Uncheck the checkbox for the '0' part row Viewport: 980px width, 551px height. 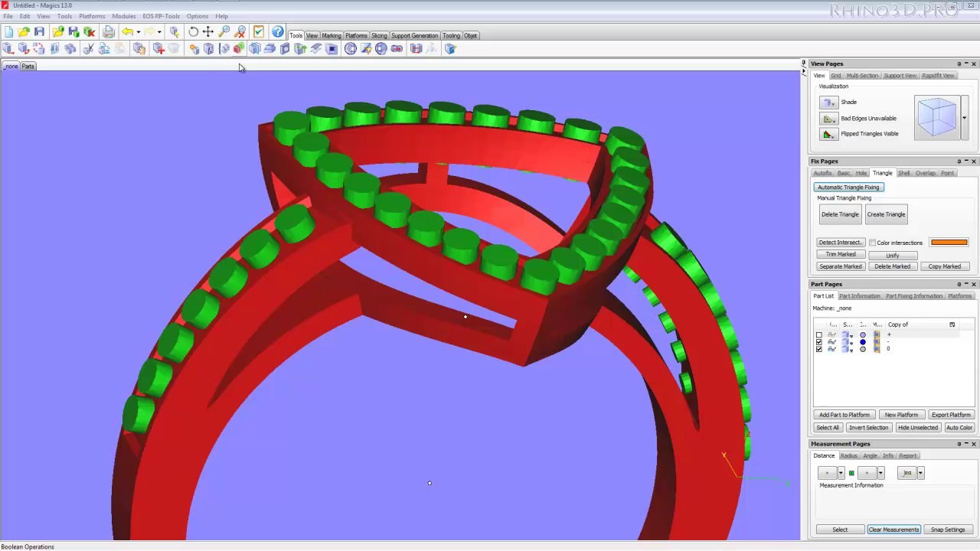[819, 349]
